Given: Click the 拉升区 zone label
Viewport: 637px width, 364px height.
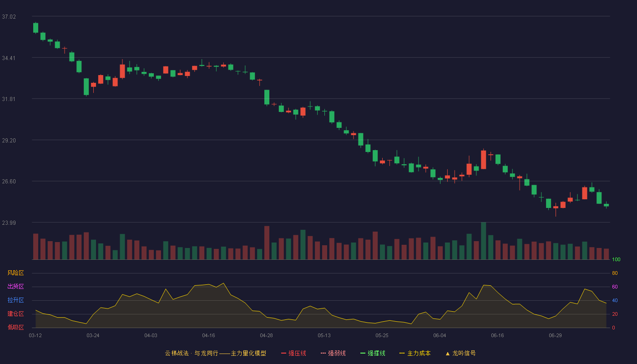Looking at the screenshot, I should [15, 300].
